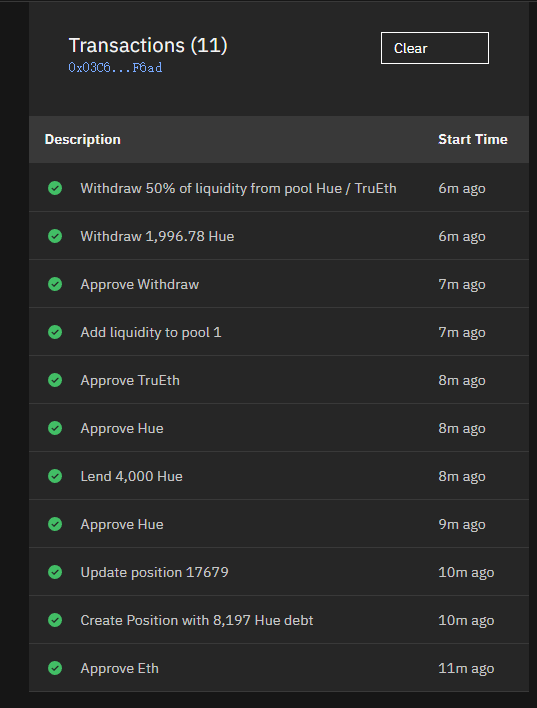The height and width of the screenshot is (708, 537).
Task: Click the 'Transactions (11)' heading
Action: click(x=148, y=46)
